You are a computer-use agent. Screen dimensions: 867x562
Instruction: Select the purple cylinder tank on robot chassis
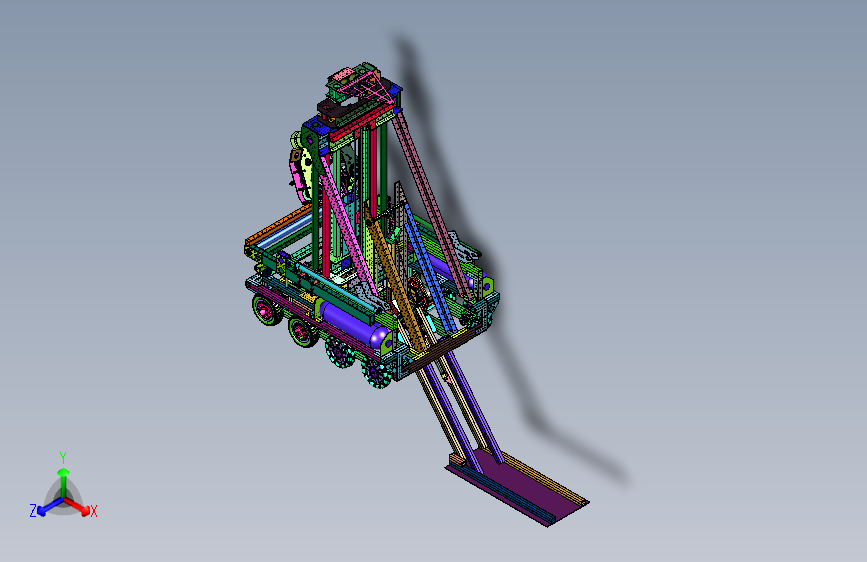(354, 324)
